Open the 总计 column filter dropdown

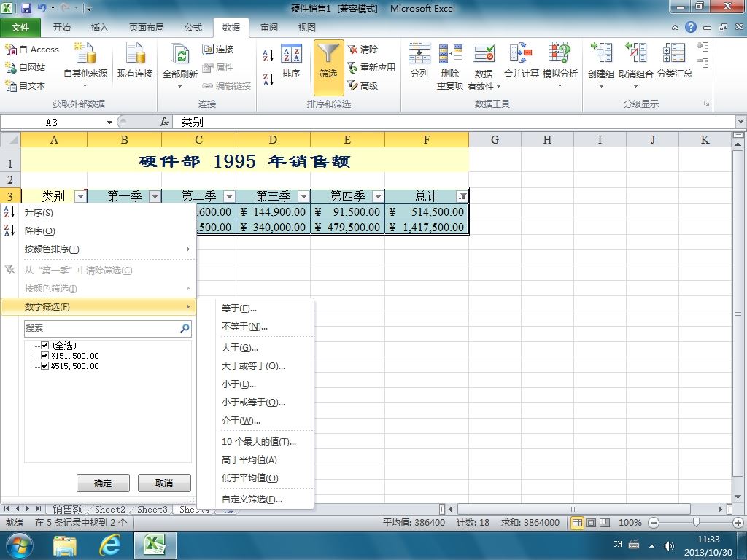462,196
